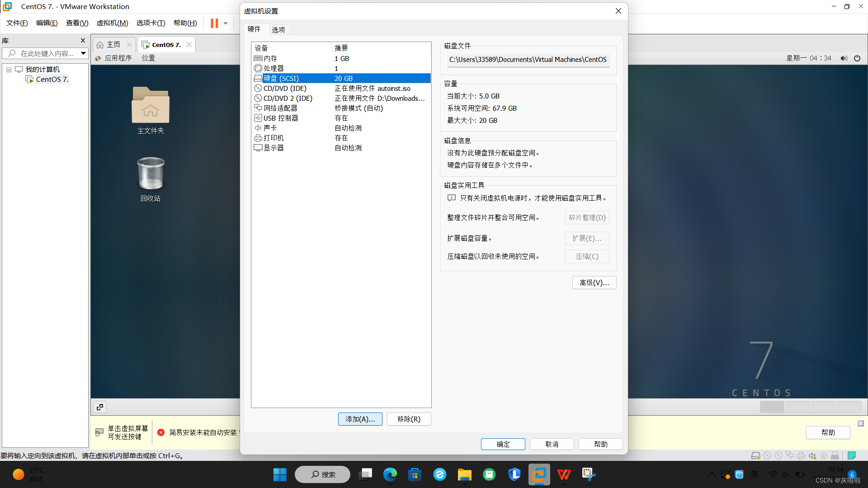
Task: Select the 网络适配器 network adapter device
Action: 280,108
